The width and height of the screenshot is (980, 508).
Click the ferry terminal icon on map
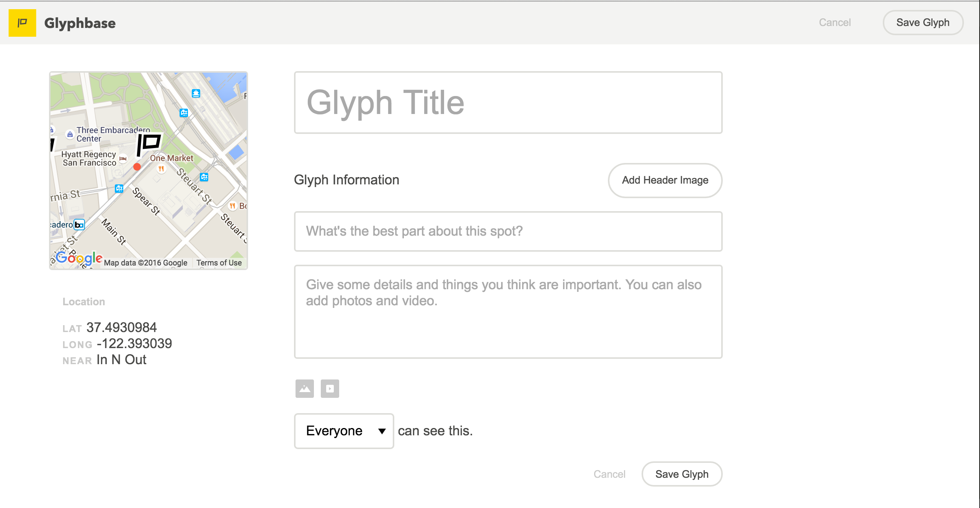click(196, 93)
